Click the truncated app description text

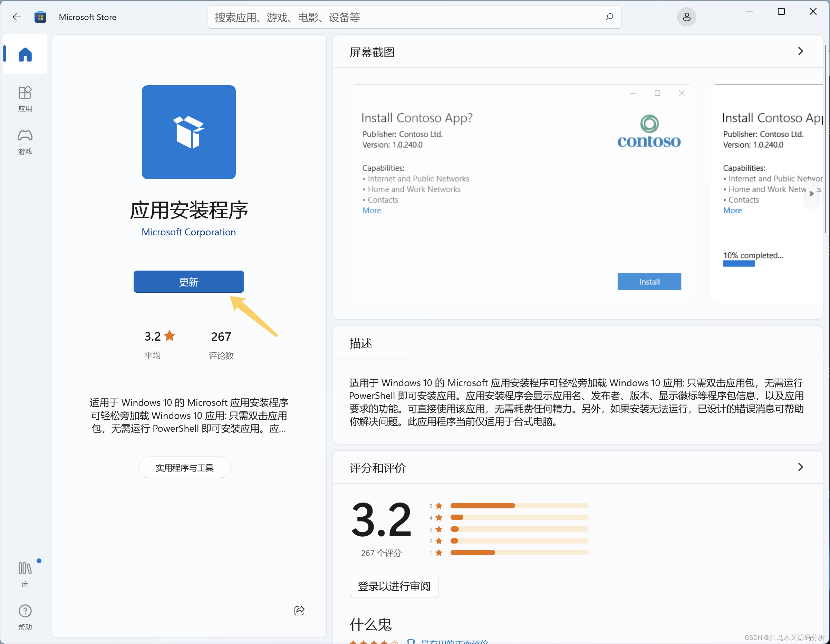coord(189,415)
